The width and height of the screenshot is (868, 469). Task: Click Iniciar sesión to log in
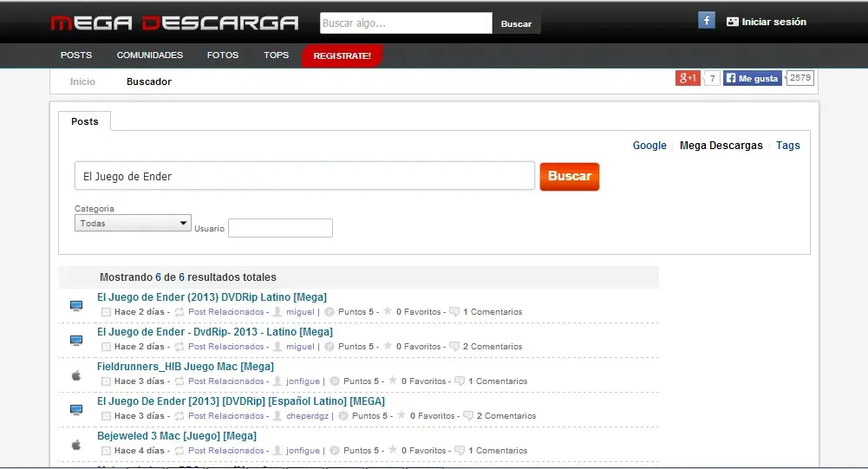pyautogui.click(x=767, y=22)
